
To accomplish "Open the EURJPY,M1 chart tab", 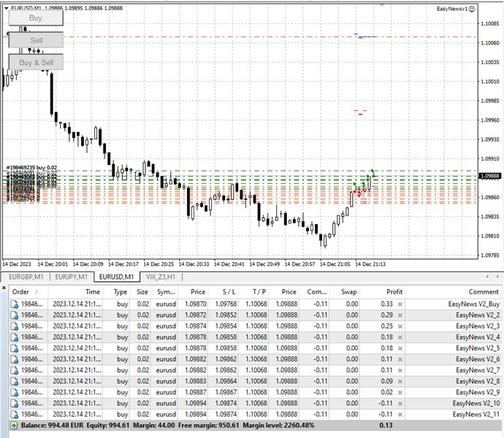I will (x=72, y=277).
